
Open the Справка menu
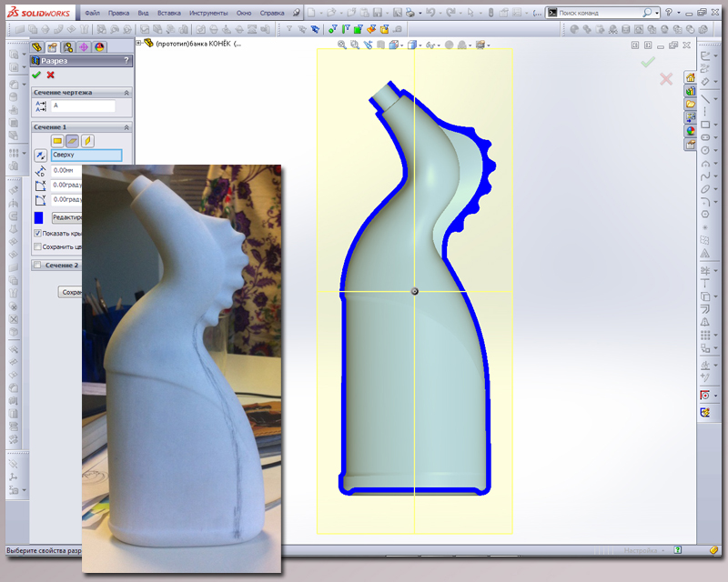(271, 13)
